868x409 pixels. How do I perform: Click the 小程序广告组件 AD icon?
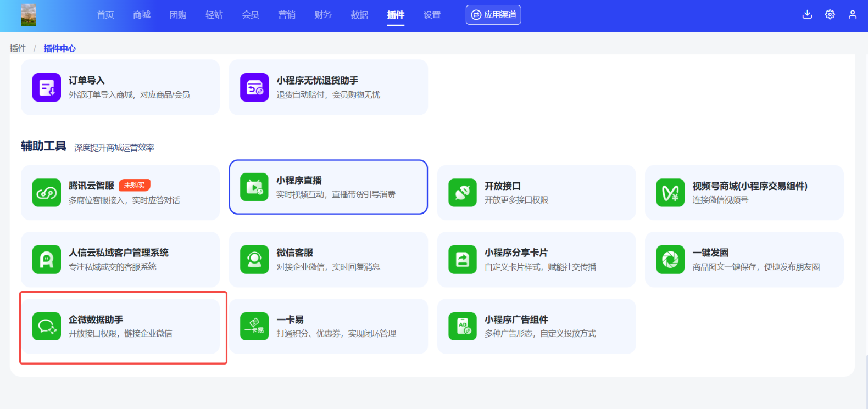point(463,327)
